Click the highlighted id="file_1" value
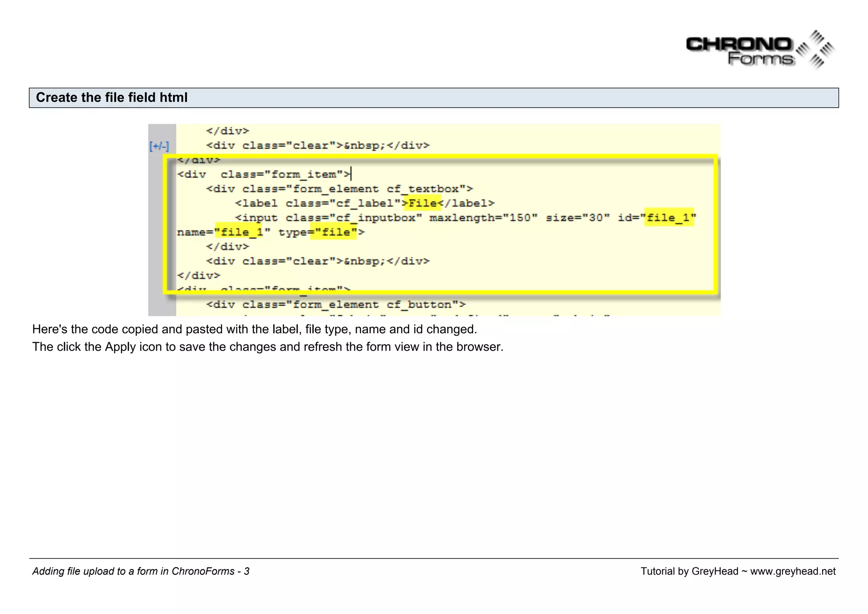This screenshot has width=868, height=614. (669, 218)
